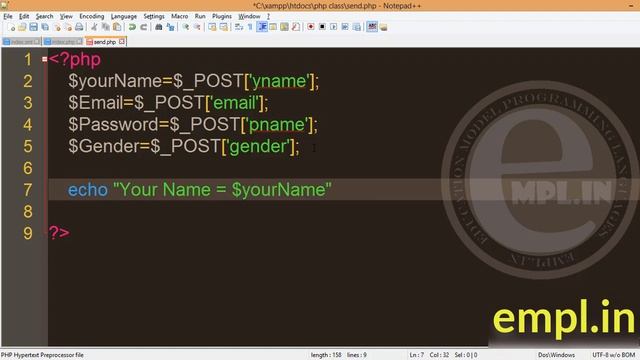The image size is (640, 360).
Task: Collapse the fold marker beside <?php
Action: pos(44,60)
